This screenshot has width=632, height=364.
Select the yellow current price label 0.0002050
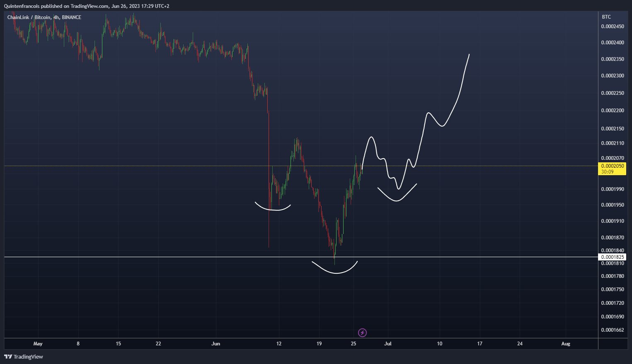(x=612, y=169)
